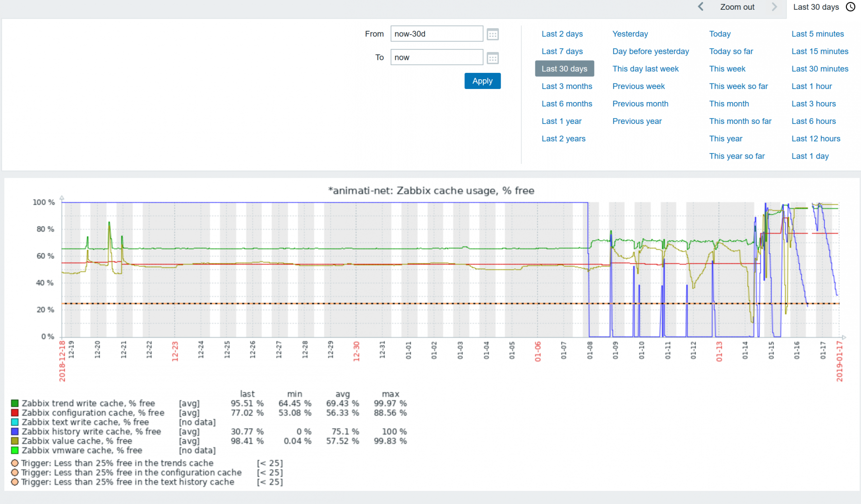861x504 pixels.
Task: Click the clock icon beside Last 30 days
Action: [850, 7]
